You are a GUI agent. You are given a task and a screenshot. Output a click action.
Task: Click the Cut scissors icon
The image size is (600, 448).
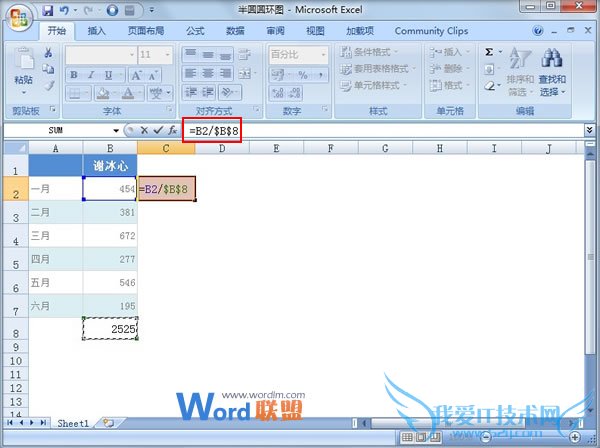[x=48, y=52]
